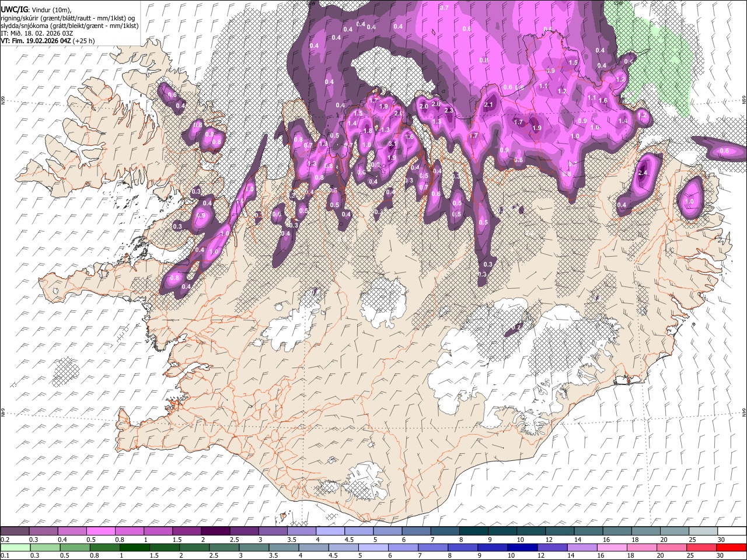
Task: Pick the light grey 25 swatch in upper legend
Action: (703, 531)
